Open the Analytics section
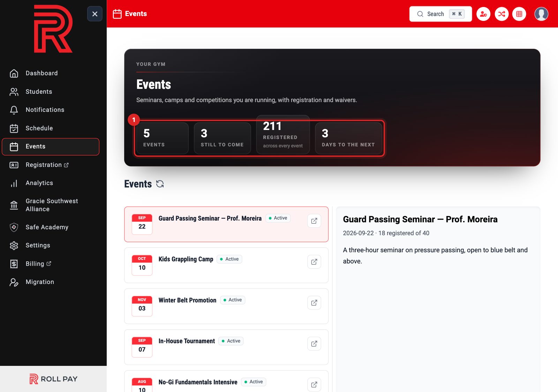558x392 pixels. click(x=51, y=183)
